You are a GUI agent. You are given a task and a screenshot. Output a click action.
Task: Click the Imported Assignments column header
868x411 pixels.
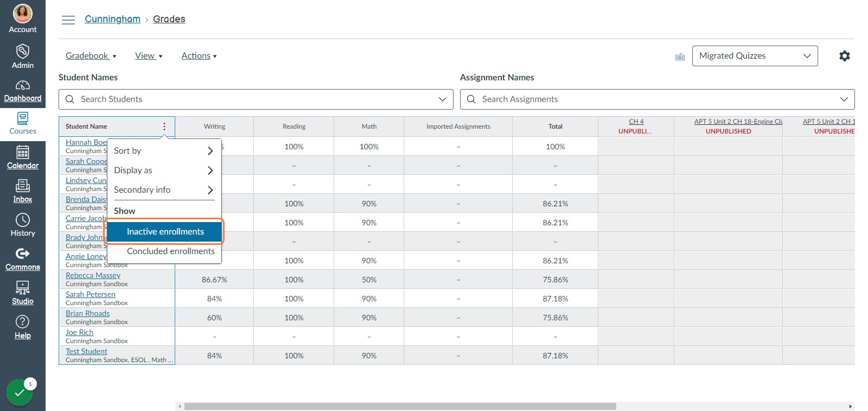[458, 127]
